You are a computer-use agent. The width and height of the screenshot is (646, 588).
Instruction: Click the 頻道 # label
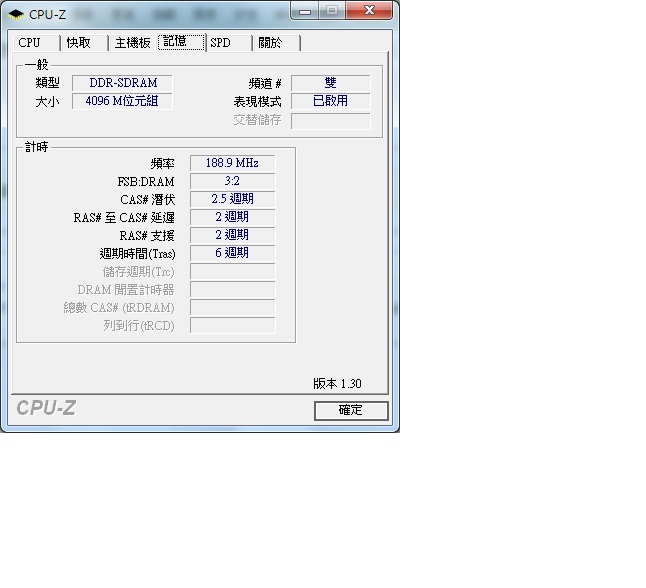[x=264, y=84]
